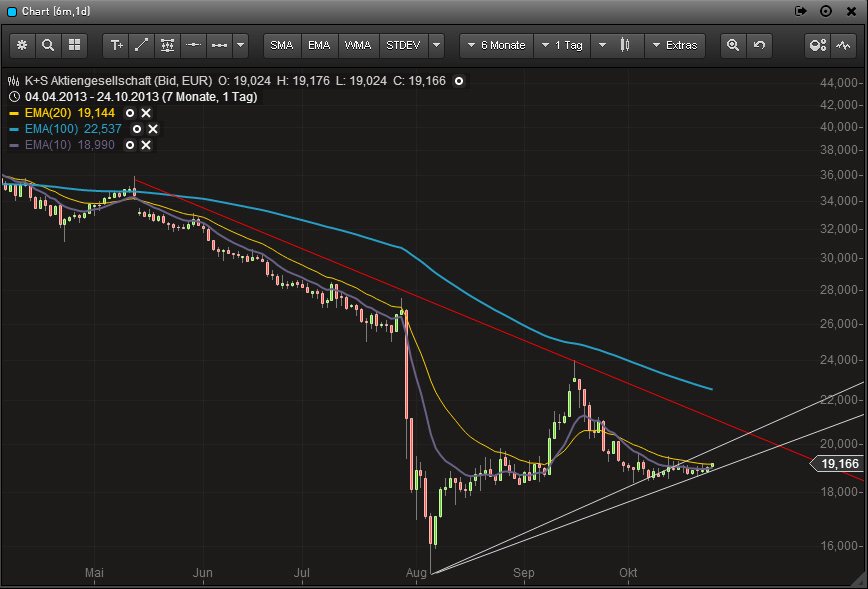Click the Okt label on time axis
Image resolution: width=868 pixels, height=589 pixels.
click(628, 573)
